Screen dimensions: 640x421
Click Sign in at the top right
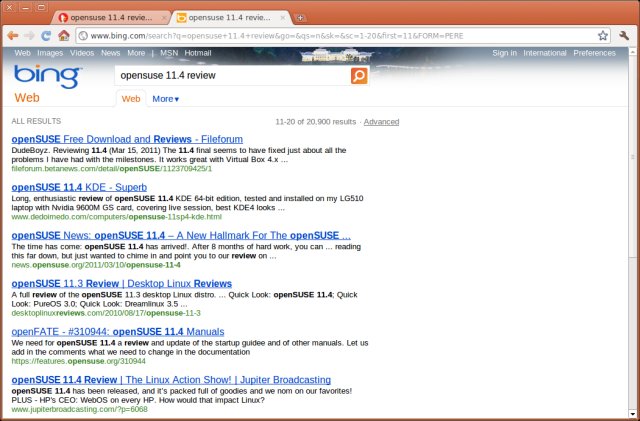(x=504, y=53)
